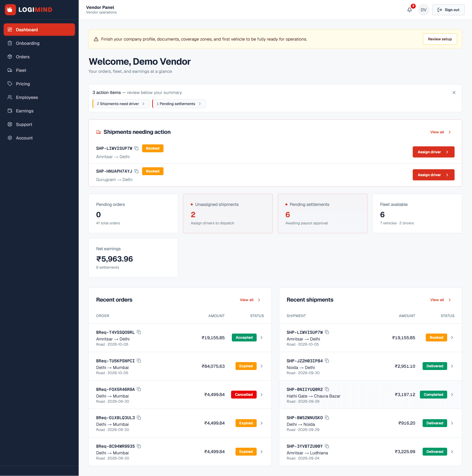The height and width of the screenshot is (476, 472).
Task: Assign driver to SHP-LIWVISUP7W
Action: point(433,152)
